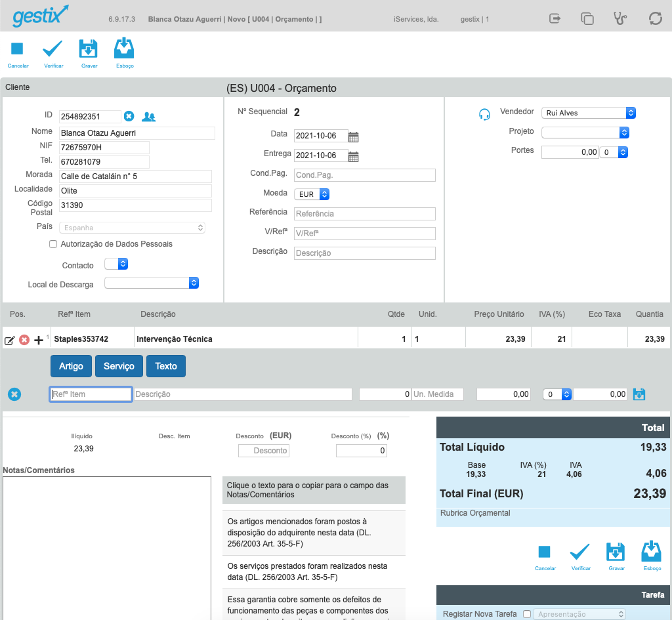
Task: Copy the 'Essa garantia cobre' note text
Action: tap(314, 604)
